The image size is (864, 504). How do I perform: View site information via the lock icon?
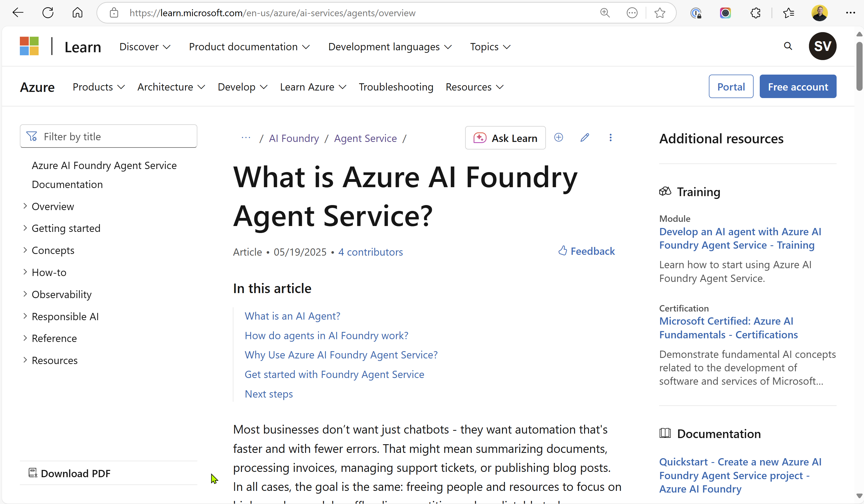[x=114, y=13]
